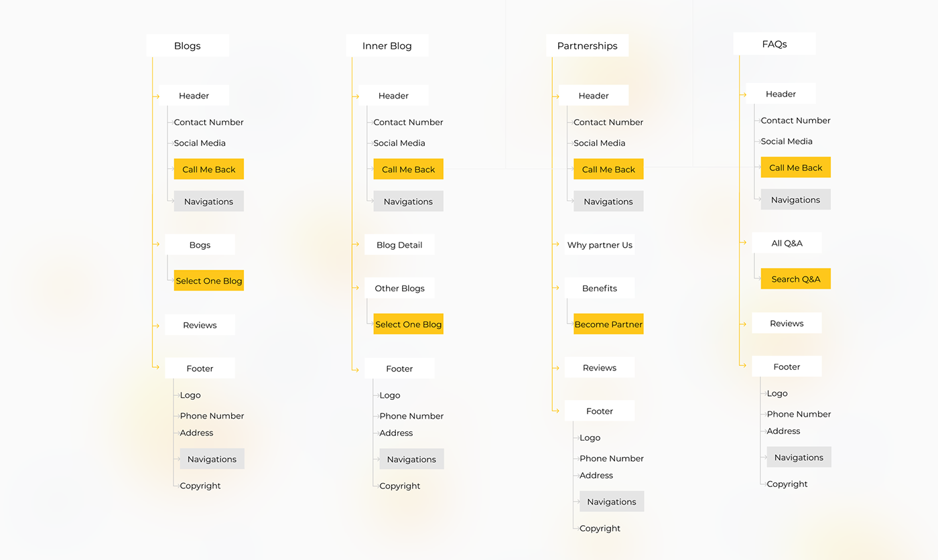The width and height of the screenshot is (938, 560).
Task: Click the Blog Detail node
Action: pos(399,244)
